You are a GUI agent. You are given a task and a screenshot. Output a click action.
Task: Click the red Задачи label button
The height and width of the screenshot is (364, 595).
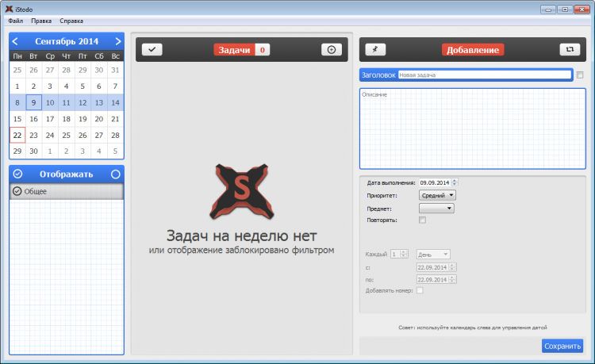[x=234, y=50]
